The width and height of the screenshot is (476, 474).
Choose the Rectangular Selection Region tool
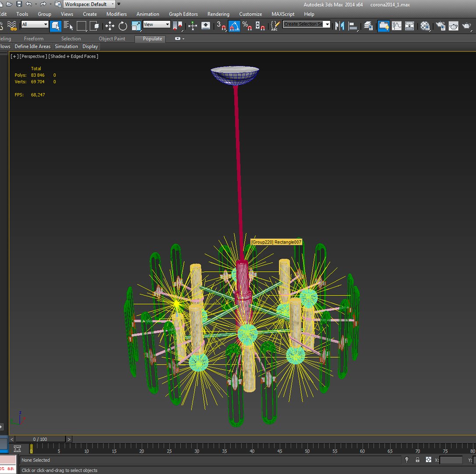(81, 26)
